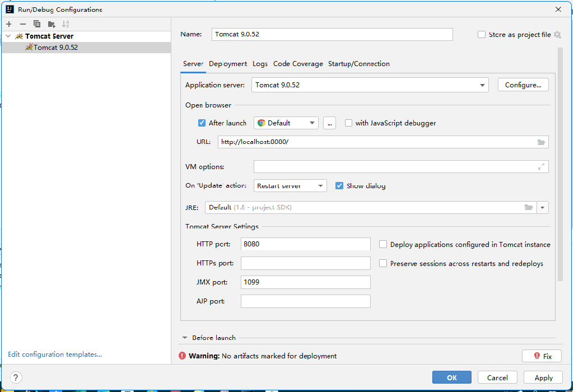
Task: Click the Fix button
Action: click(542, 356)
